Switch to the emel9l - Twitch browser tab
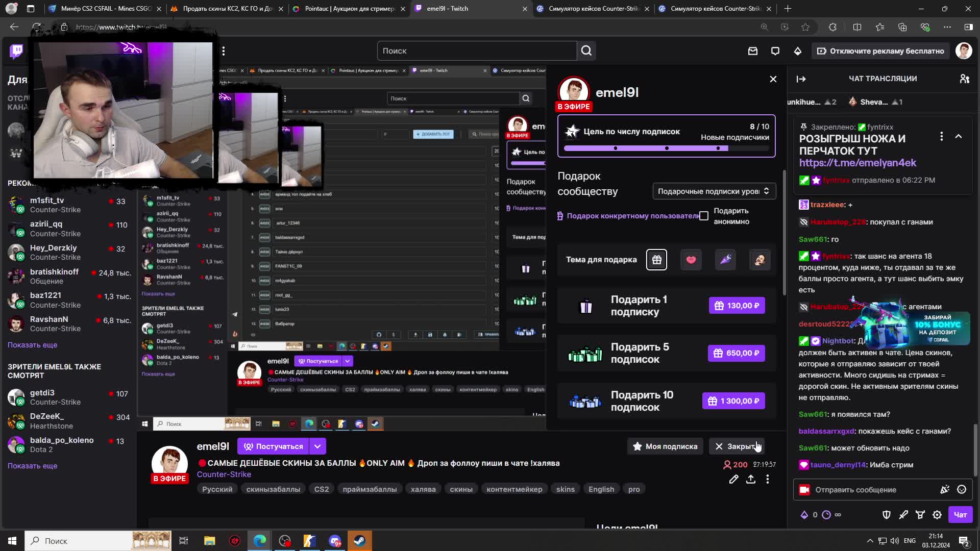Screen dimensions: 980x551 coord(470,9)
